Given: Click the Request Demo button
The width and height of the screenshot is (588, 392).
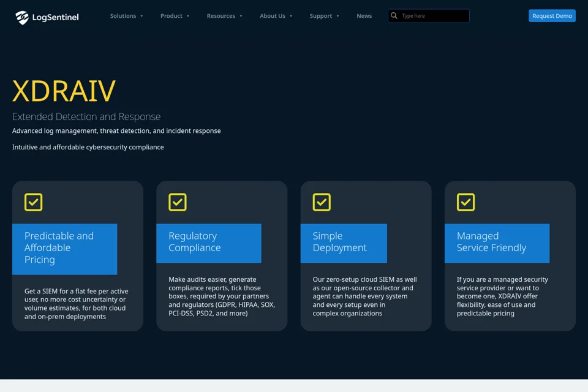Looking at the screenshot, I should click(x=552, y=16).
